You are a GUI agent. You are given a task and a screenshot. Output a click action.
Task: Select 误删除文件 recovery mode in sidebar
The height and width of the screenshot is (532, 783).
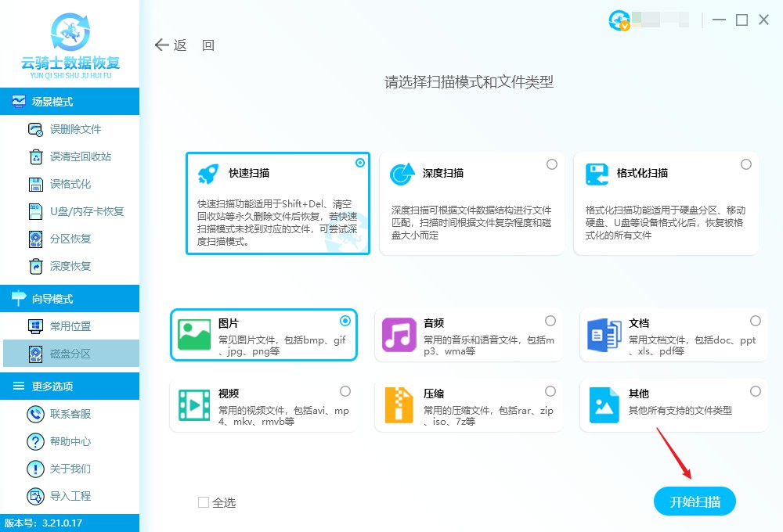(59, 129)
